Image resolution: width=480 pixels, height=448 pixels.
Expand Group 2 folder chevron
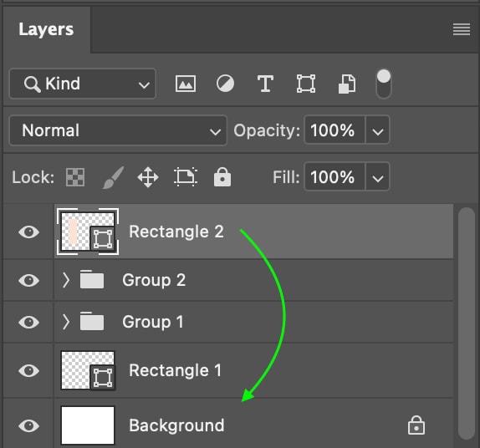[65, 280]
